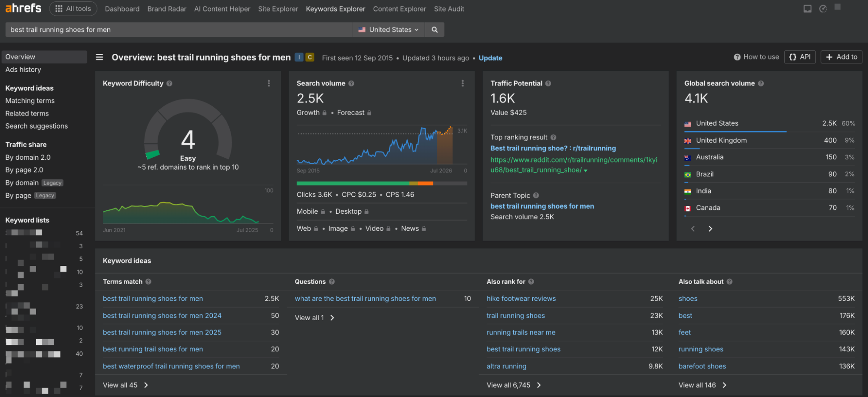Click Traffic Potential help icon
Screen dimensions: 868x397
coord(548,83)
